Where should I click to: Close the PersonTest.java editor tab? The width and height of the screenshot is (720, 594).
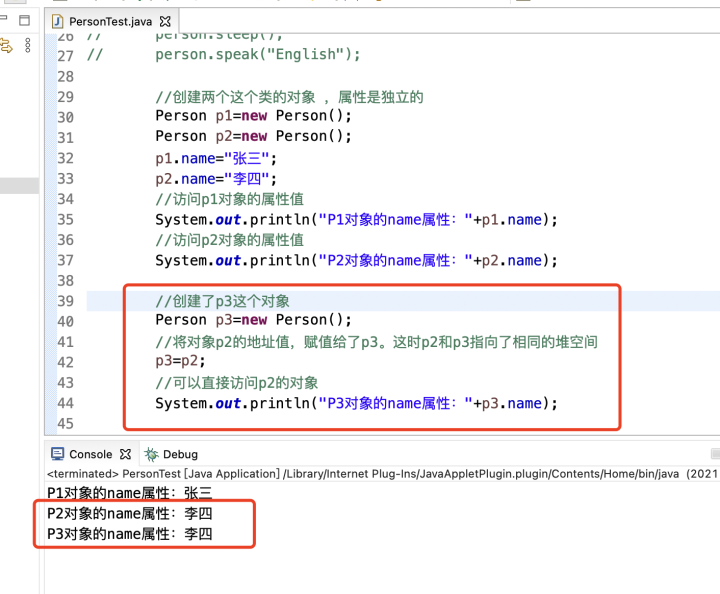[165, 21]
